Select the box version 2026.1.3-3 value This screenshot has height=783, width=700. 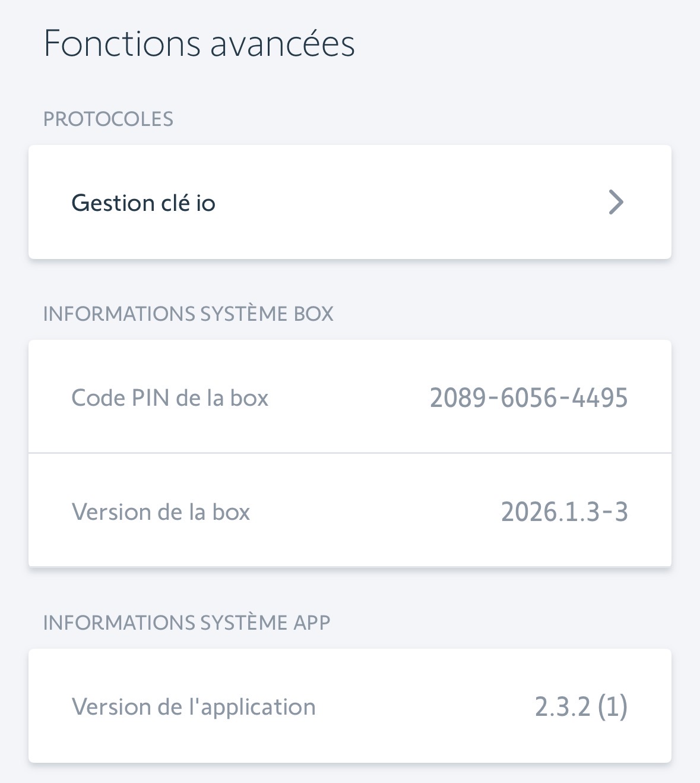pyautogui.click(x=564, y=512)
